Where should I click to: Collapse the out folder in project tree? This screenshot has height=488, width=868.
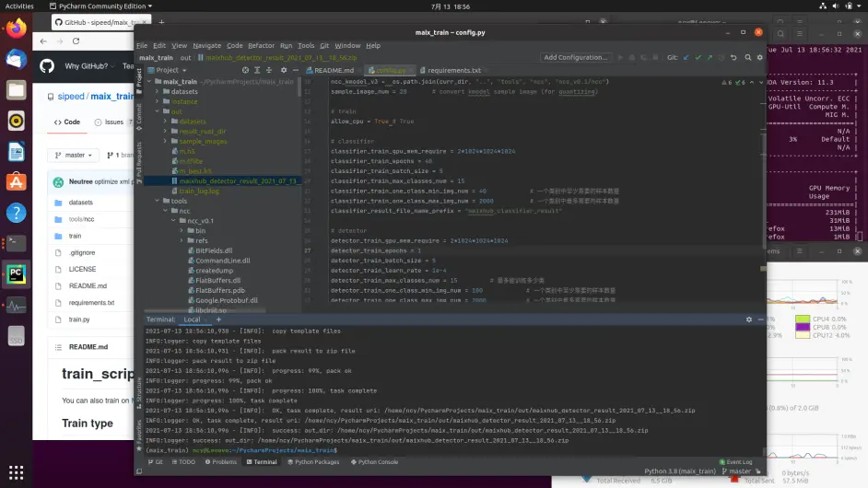[158, 111]
